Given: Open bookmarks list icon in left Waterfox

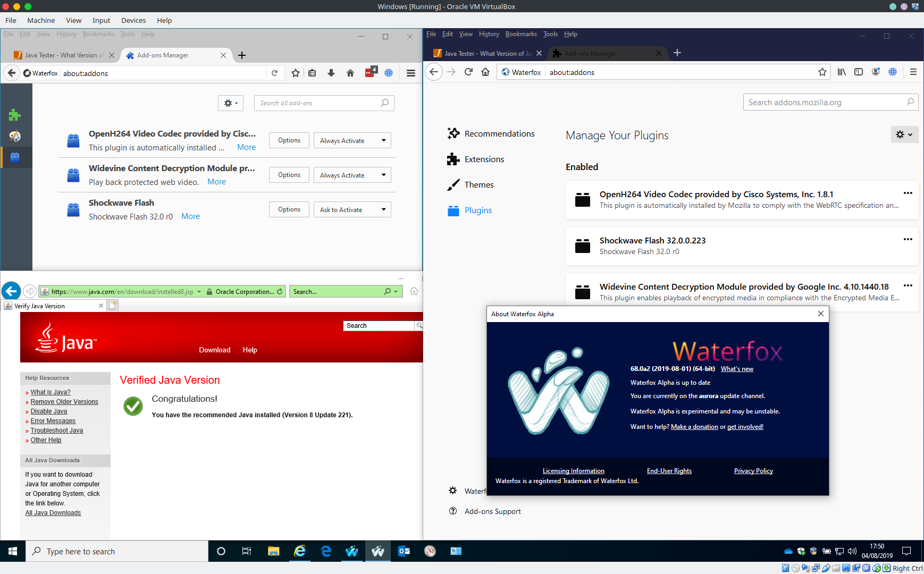Looking at the screenshot, I should click(312, 73).
